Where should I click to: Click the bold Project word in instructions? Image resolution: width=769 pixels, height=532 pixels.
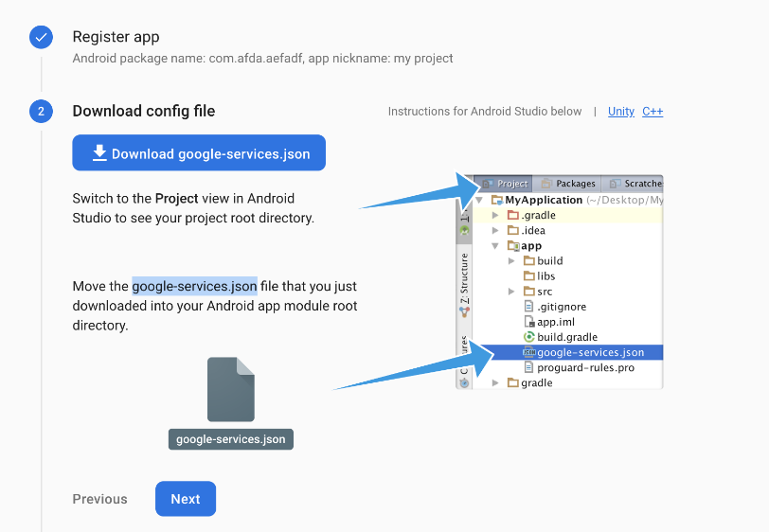[176, 199]
